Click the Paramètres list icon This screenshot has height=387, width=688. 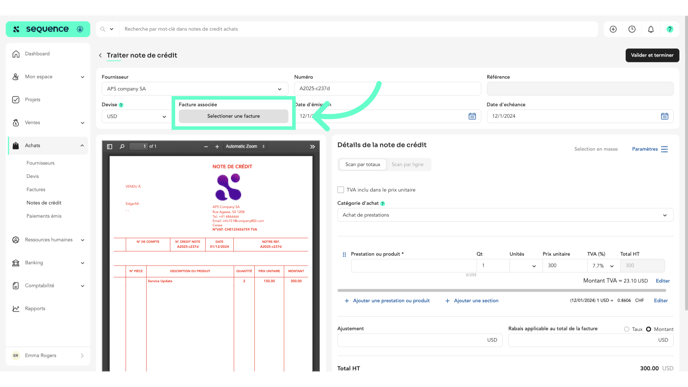(x=664, y=149)
